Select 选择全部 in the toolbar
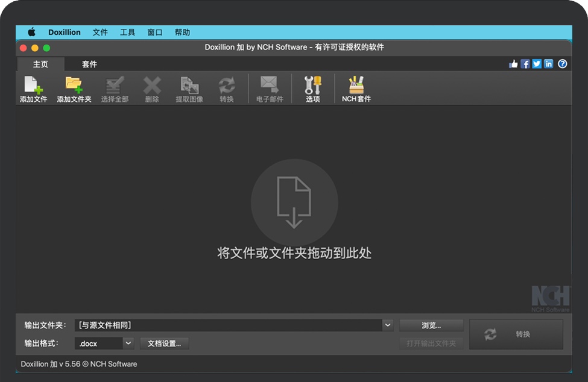Screen dimensions: 588x382 (114, 87)
